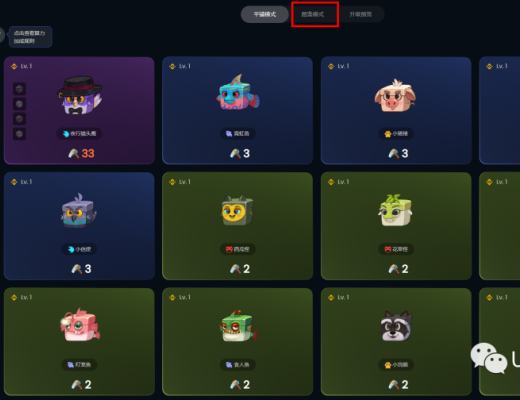Select the raccoon cube character
The width and height of the screenshot is (520, 400).
(396, 326)
